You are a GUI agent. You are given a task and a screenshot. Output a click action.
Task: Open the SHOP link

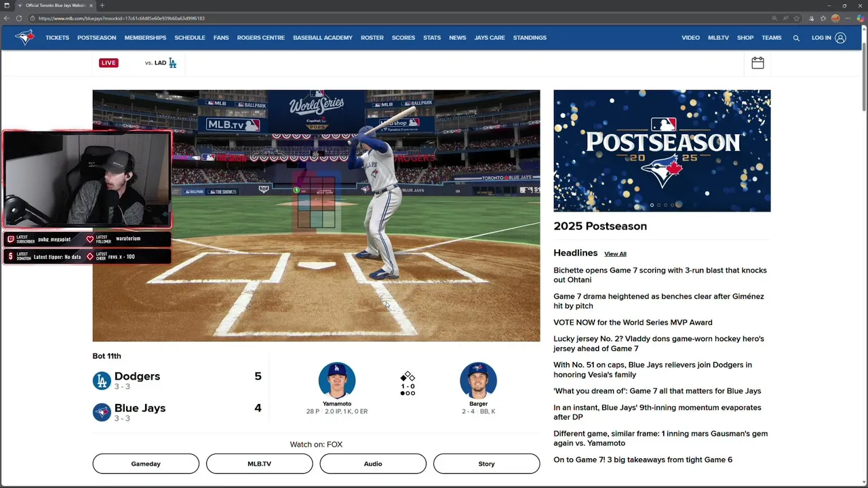(745, 38)
